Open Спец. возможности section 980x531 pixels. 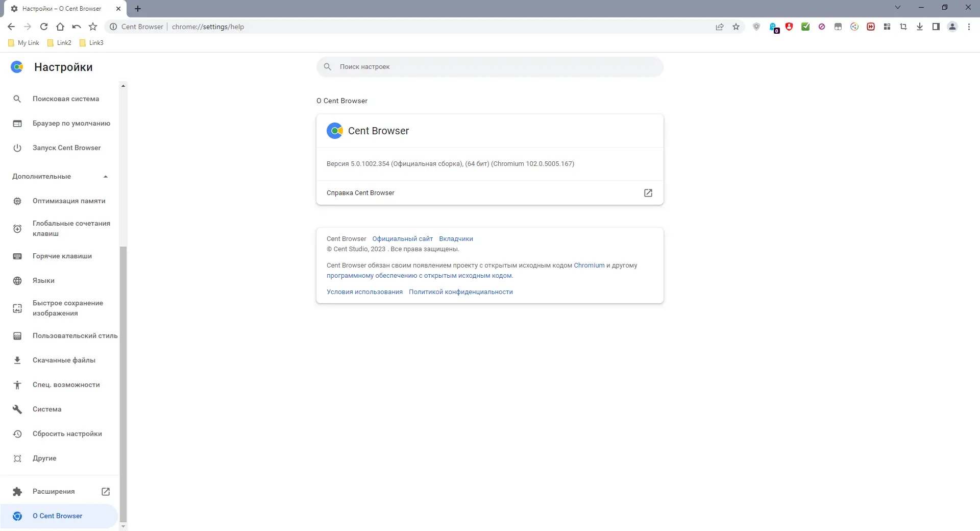(x=59, y=385)
